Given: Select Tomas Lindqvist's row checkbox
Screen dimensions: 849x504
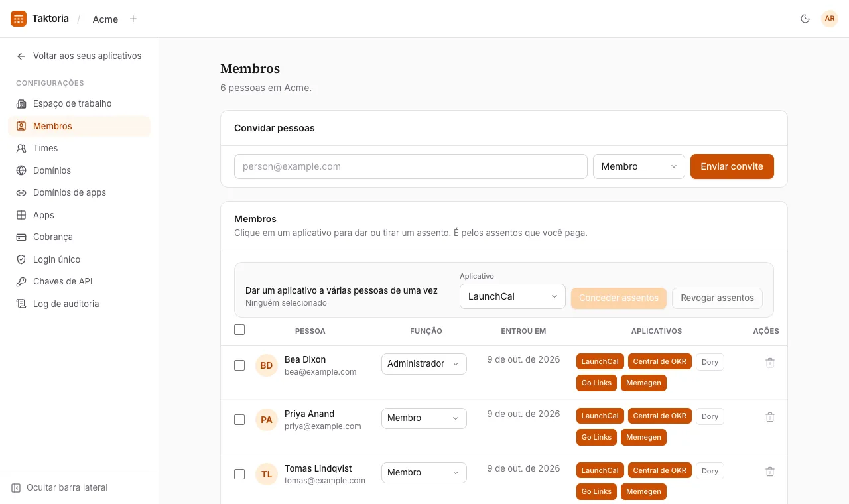Looking at the screenshot, I should point(239,474).
